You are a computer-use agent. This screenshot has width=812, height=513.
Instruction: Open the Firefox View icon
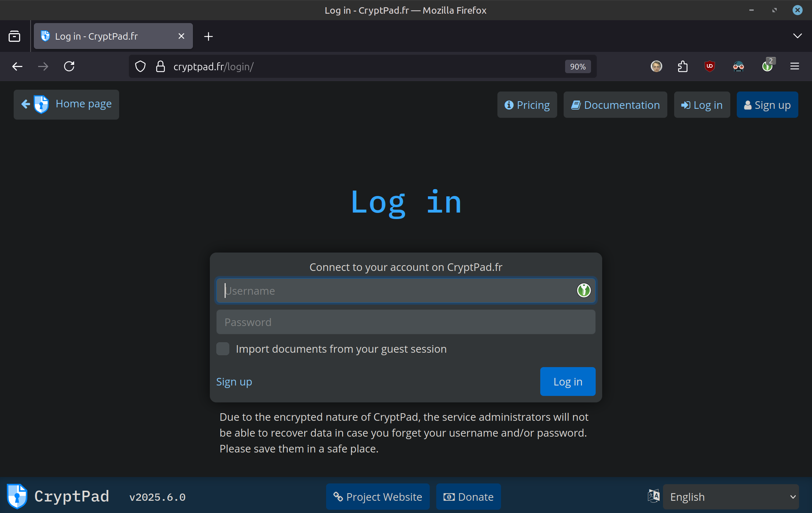pos(14,36)
